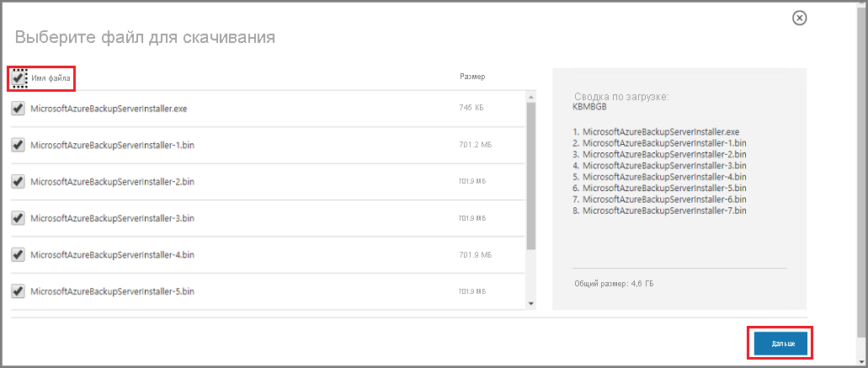Click the Имя файла column label
868x368 pixels.
tap(51, 79)
